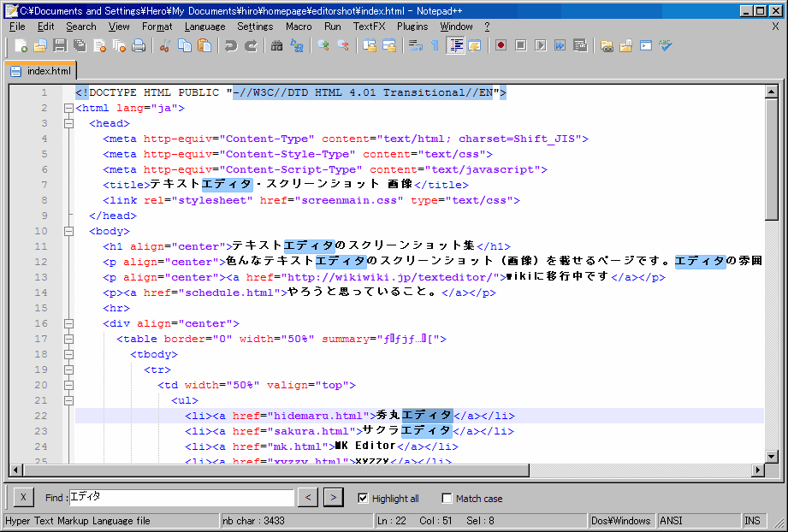Toggle the Show All Characters pilcrow icon

point(435,45)
